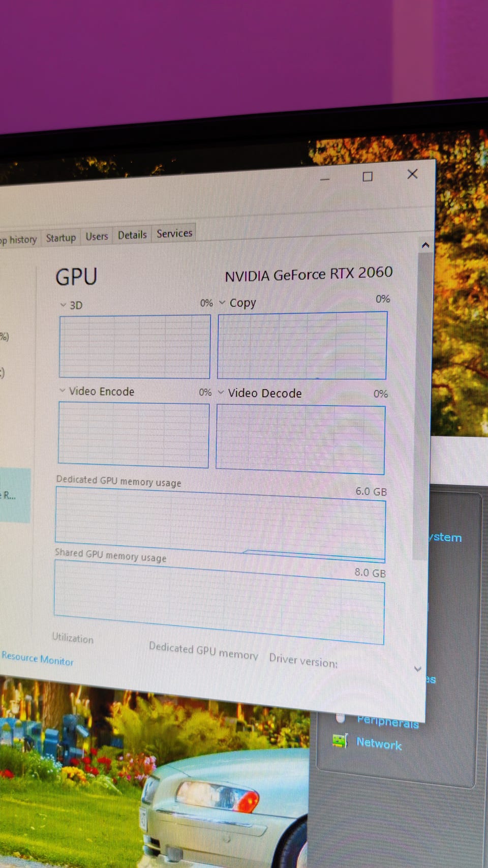Open the Services tab
The height and width of the screenshot is (868, 488).
pyautogui.click(x=174, y=233)
